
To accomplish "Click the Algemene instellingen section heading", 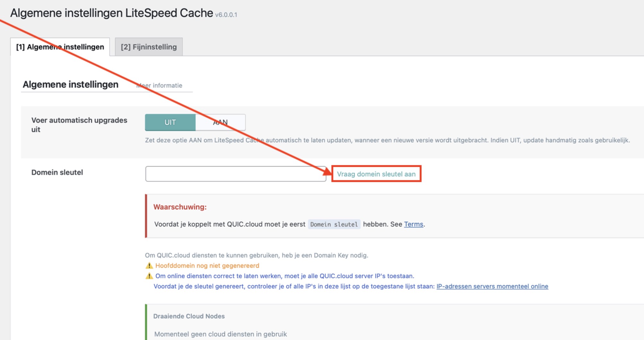I will coord(71,85).
